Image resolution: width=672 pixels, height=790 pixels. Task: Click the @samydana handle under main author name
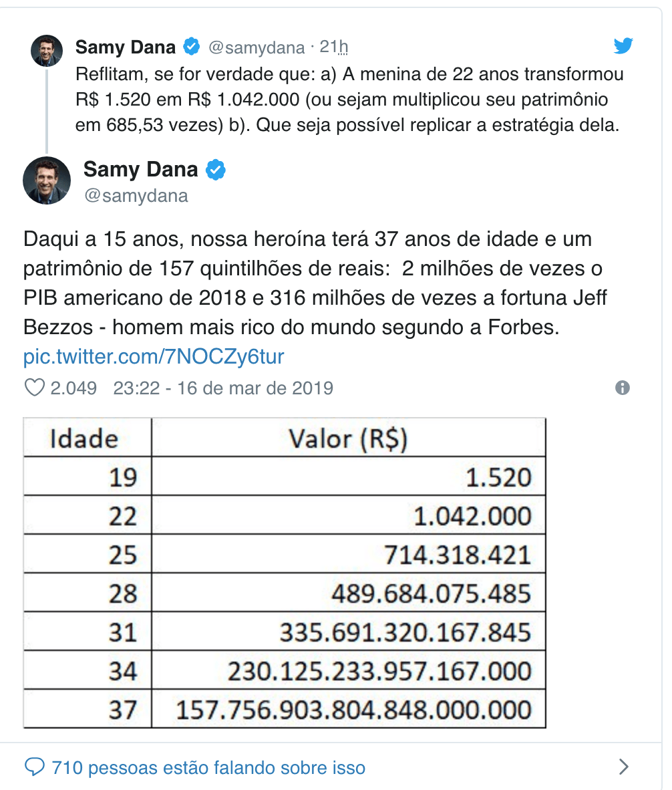136,195
